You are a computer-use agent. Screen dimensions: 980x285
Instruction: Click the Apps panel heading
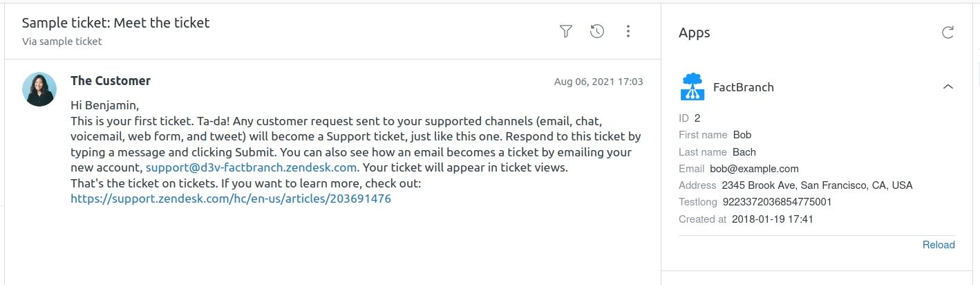pyautogui.click(x=695, y=33)
